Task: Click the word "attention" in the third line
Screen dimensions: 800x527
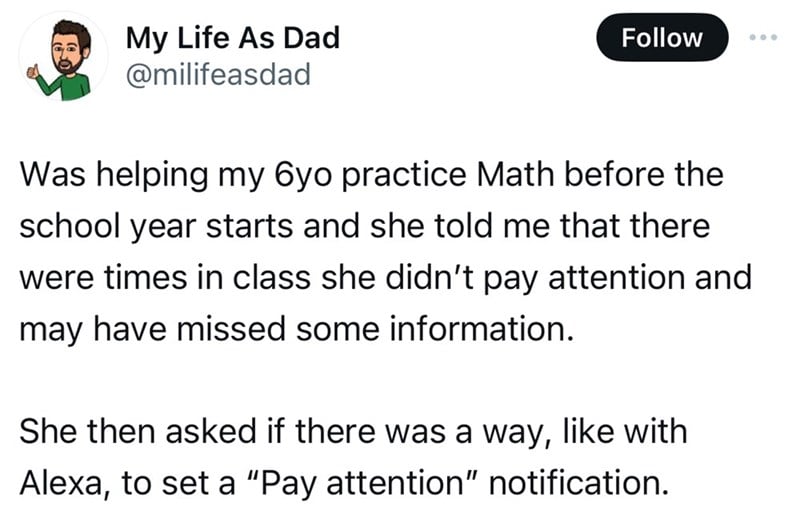Action: tap(617, 278)
